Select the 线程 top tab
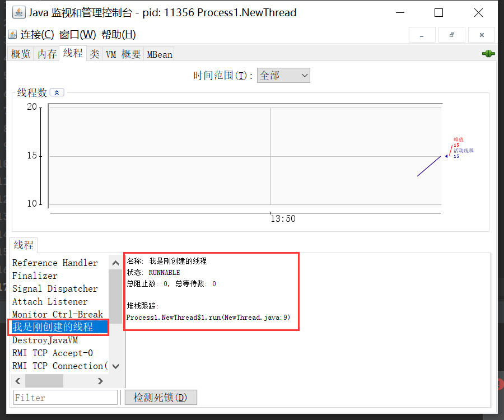 (x=73, y=53)
